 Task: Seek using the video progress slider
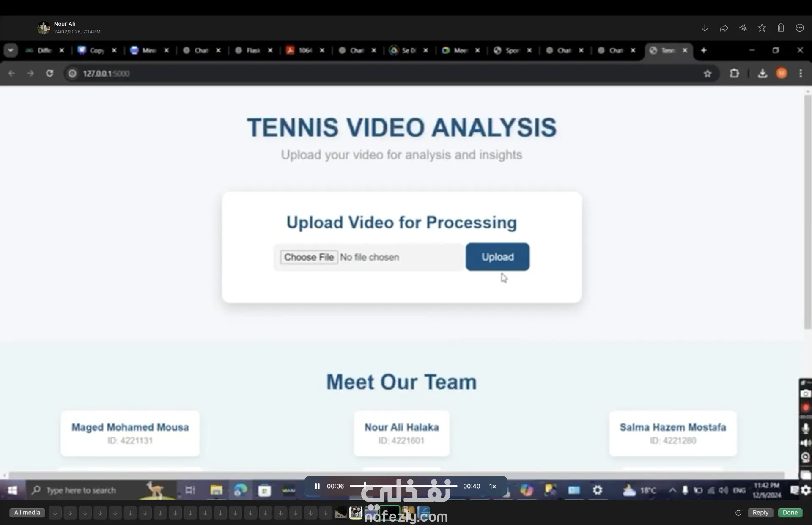click(x=403, y=486)
